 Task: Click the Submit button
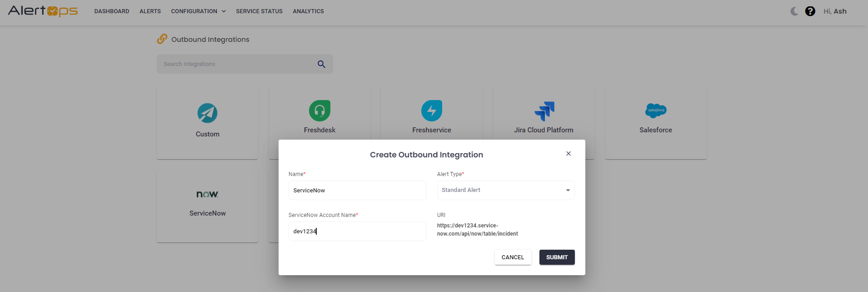557,257
